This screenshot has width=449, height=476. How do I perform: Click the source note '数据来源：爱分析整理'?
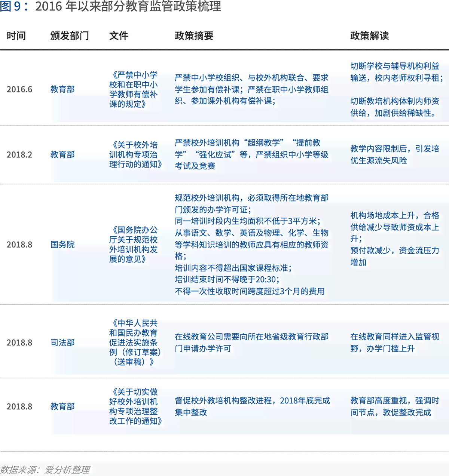45,470
